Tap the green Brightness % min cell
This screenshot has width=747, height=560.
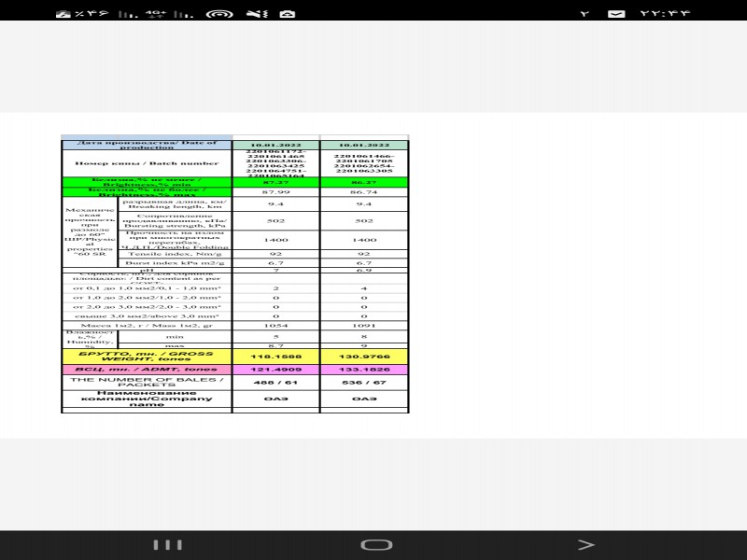tap(147, 181)
